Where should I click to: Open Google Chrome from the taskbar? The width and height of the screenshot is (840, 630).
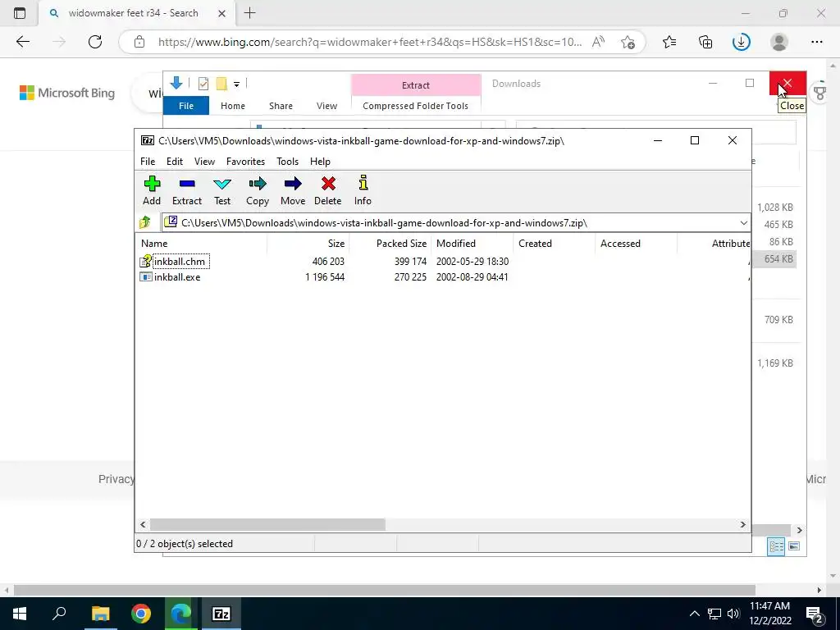coord(141,614)
